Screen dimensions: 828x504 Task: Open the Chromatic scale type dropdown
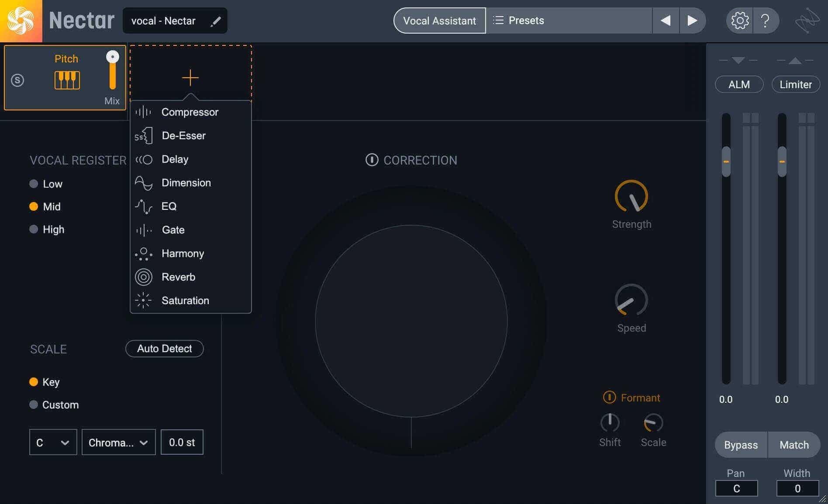click(118, 442)
